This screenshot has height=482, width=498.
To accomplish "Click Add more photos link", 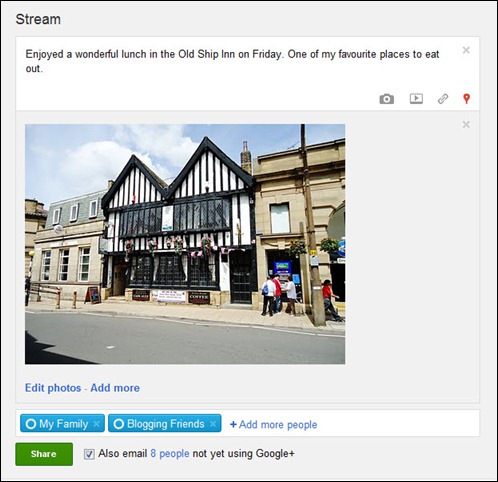I will pos(115,388).
